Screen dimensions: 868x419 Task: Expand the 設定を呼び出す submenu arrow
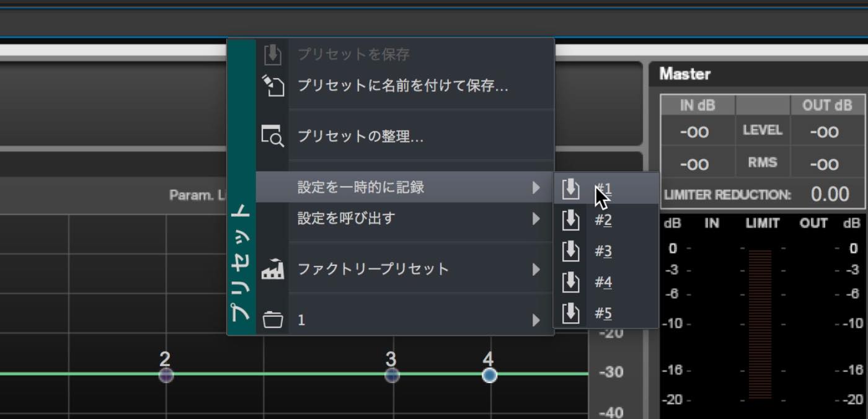536,218
